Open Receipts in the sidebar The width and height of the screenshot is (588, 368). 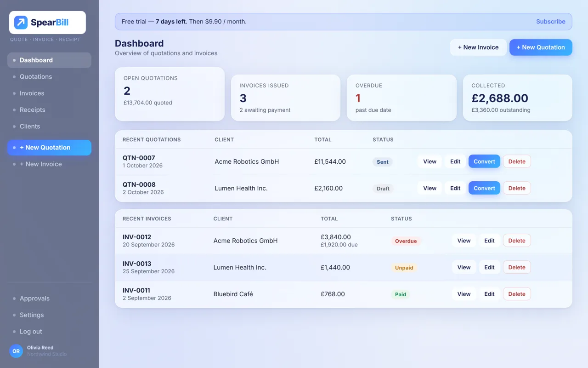[49, 110]
